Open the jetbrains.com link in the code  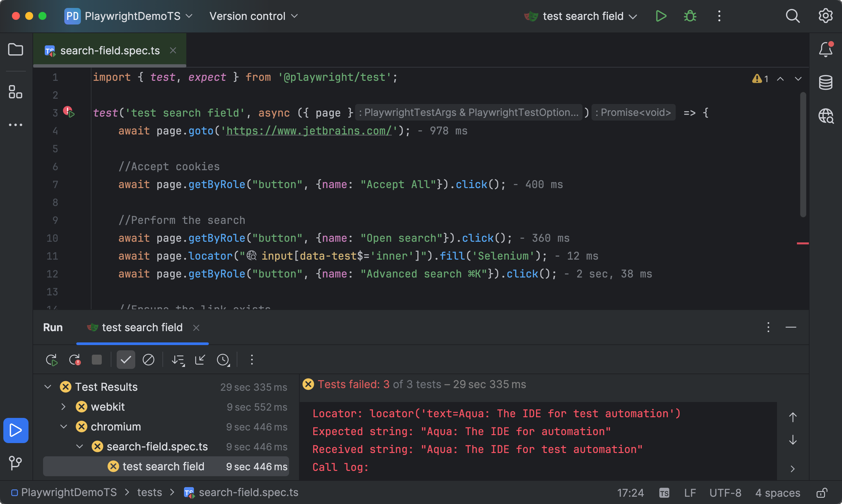point(308,131)
